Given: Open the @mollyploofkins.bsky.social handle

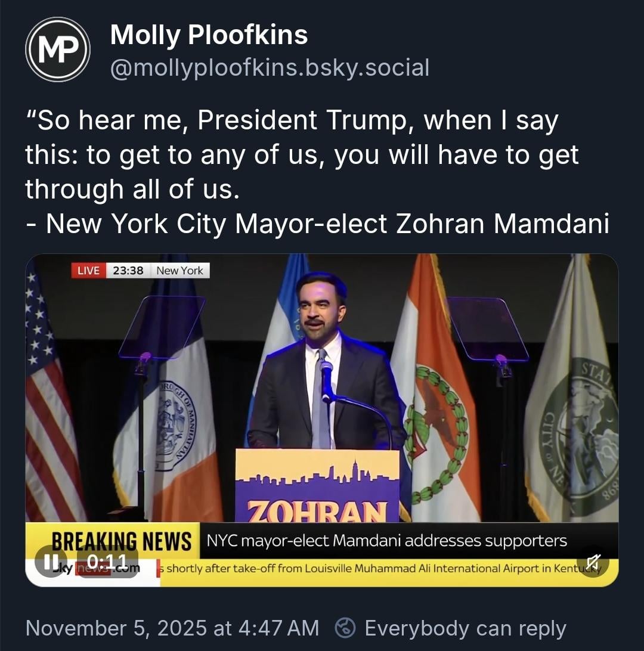Looking at the screenshot, I should tap(270, 67).
